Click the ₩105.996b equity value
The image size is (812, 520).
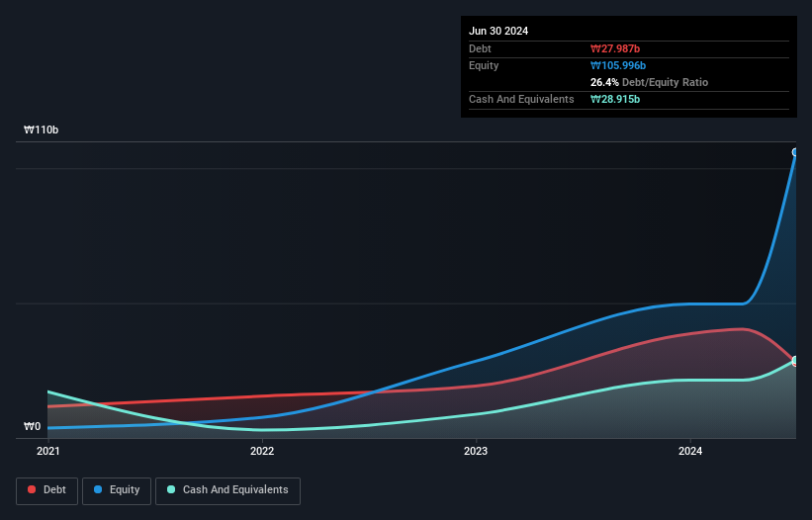(618, 65)
